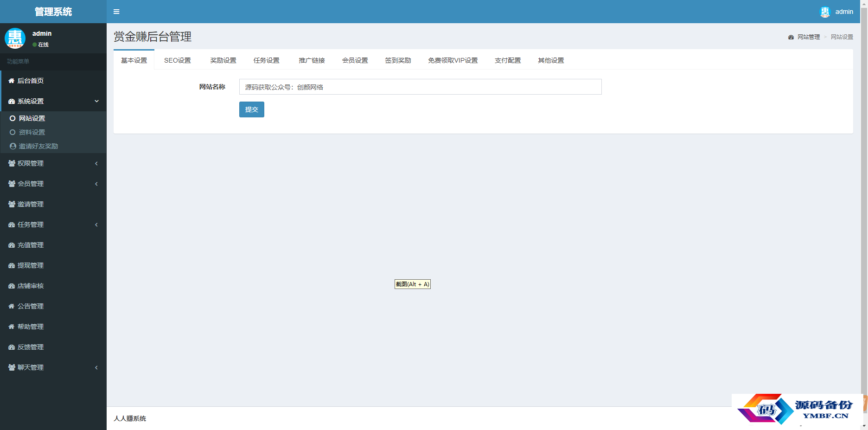Expand the 会员管理 submenu arrow
Screen dimensions: 868x430
pyautogui.click(x=96, y=184)
